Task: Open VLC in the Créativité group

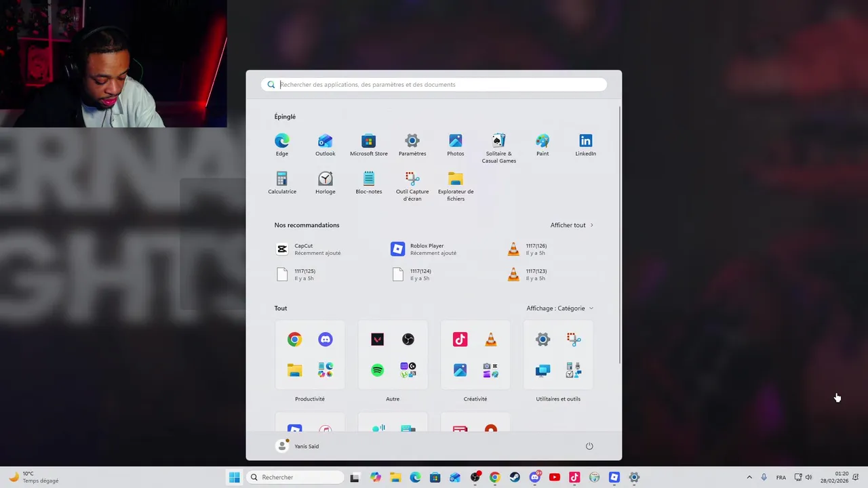Action: (491, 340)
